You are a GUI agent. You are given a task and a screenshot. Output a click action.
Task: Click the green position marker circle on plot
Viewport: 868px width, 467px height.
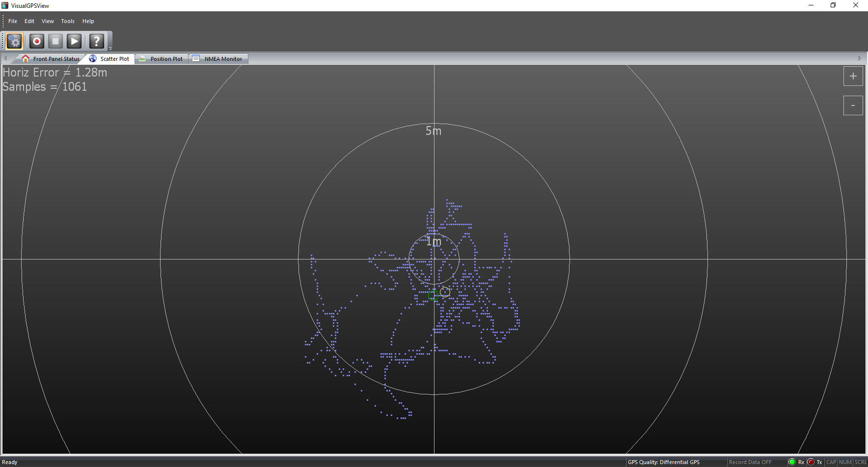[433, 296]
